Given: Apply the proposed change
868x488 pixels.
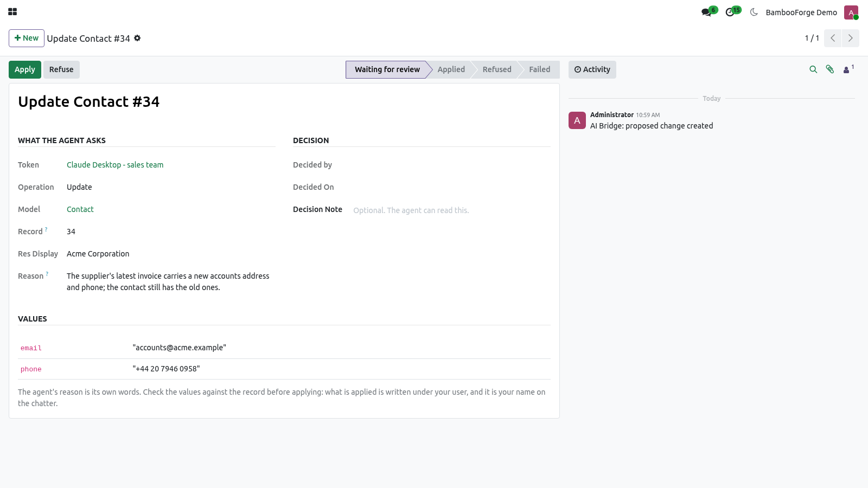Looking at the screenshot, I should coord(25,69).
